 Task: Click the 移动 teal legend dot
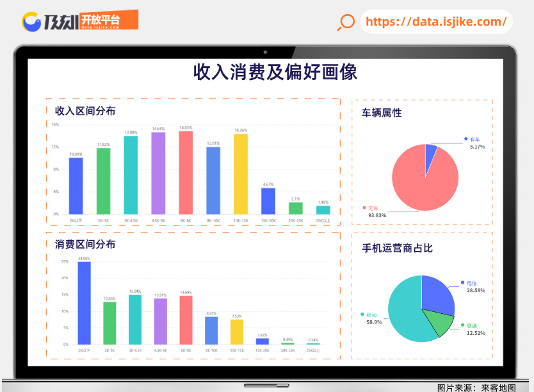[362, 314]
